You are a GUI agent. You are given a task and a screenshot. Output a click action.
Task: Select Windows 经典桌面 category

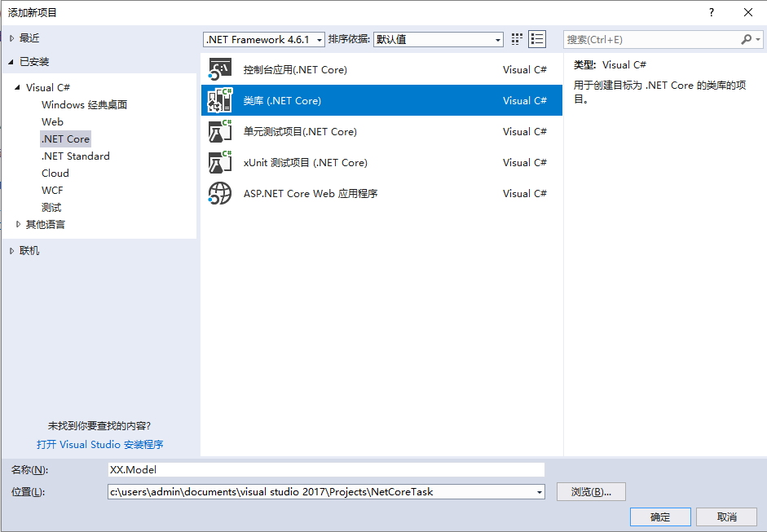[x=84, y=104]
